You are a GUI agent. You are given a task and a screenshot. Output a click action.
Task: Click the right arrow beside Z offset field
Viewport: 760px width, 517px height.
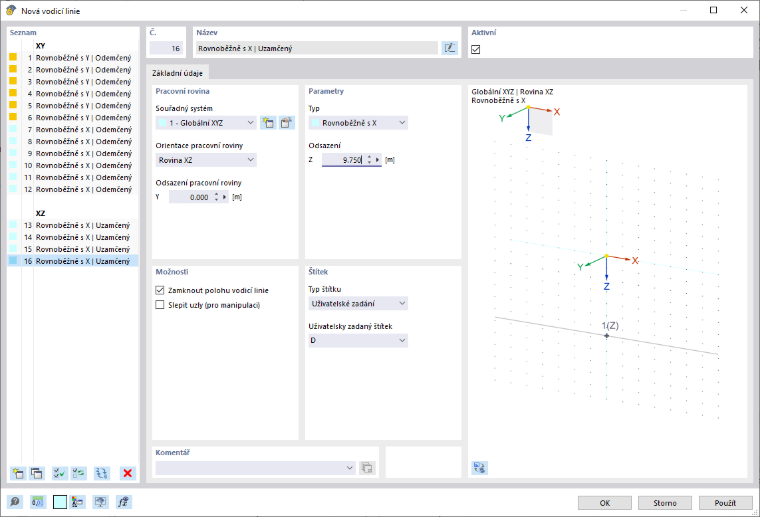click(x=378, y=160)
